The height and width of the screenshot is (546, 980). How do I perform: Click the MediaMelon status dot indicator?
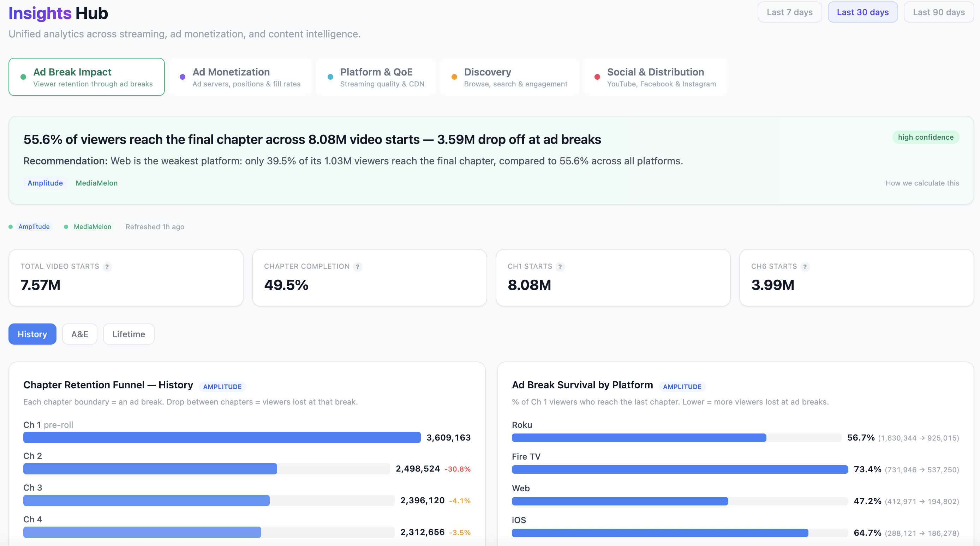(66, 226)
